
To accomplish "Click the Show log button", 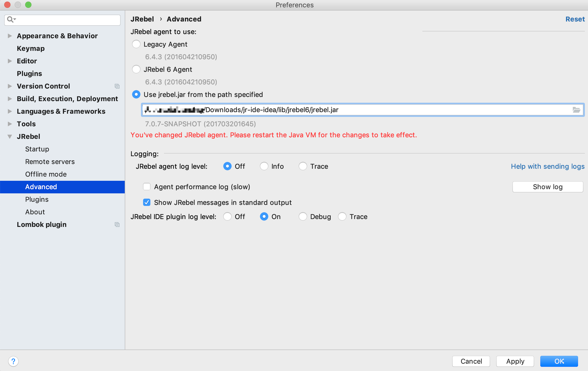I will coord(548,187).
